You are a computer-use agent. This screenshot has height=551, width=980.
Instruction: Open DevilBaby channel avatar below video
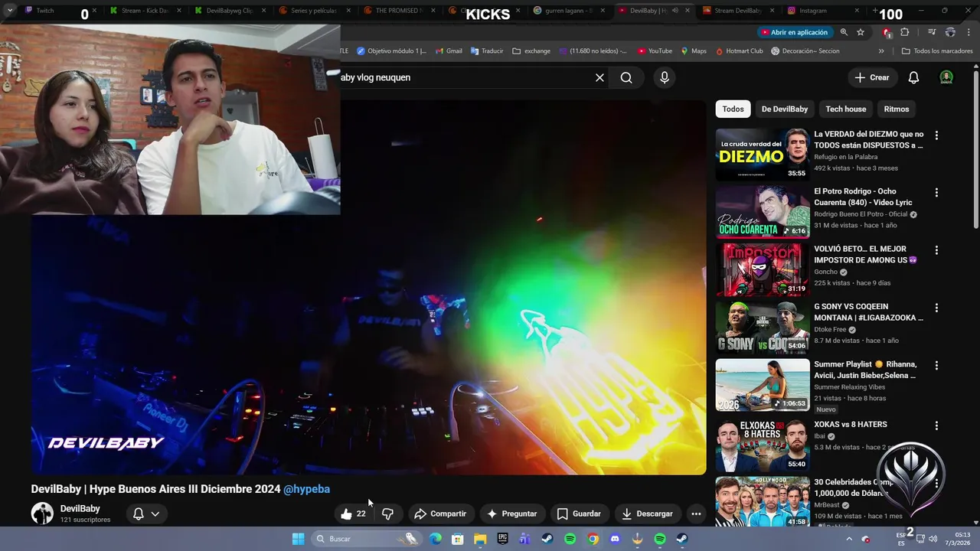coord(42,514)
